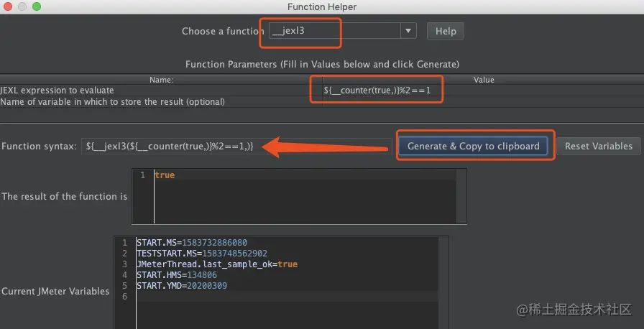Click the START.MS=1583732886080 line
The width and height of the screenshot is (644, 329).
[x=192, y=243]
